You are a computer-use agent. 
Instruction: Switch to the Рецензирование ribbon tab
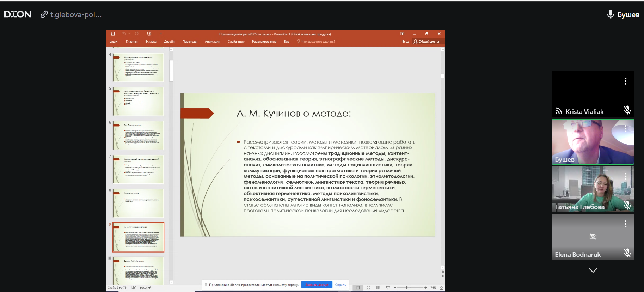[264, 42]
